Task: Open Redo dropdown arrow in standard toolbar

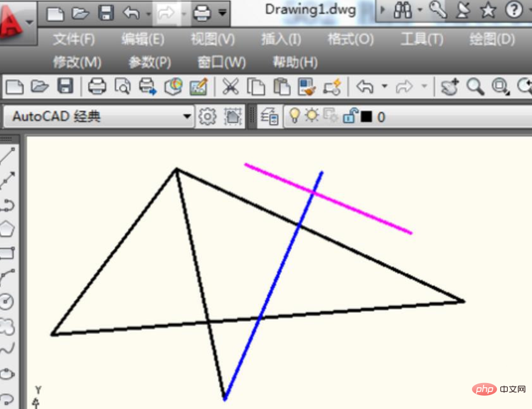Action: coord(424,86)
